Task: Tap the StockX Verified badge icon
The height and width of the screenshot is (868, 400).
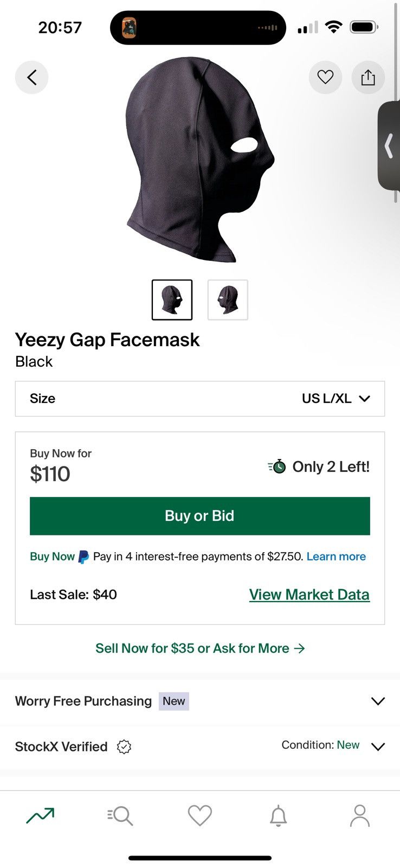Action: tap(124, 746)
